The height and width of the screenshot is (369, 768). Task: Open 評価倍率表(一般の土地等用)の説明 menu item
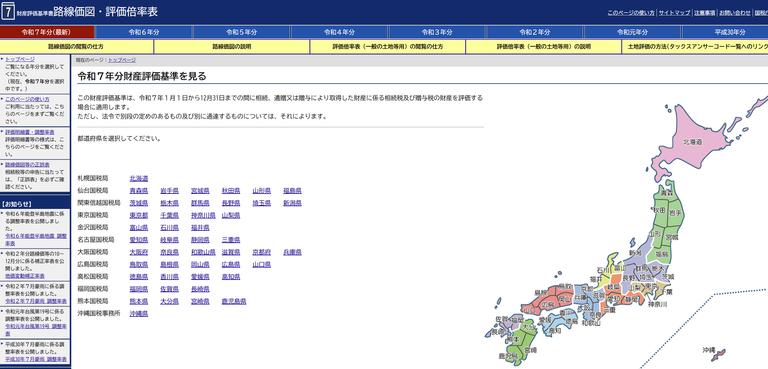click(544, 47)
